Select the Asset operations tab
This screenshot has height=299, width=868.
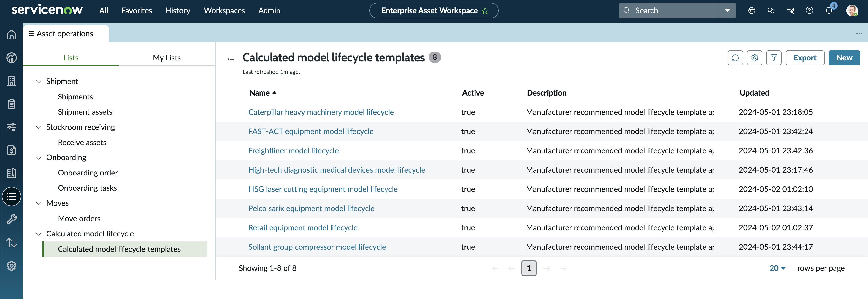tap(66, 34)
